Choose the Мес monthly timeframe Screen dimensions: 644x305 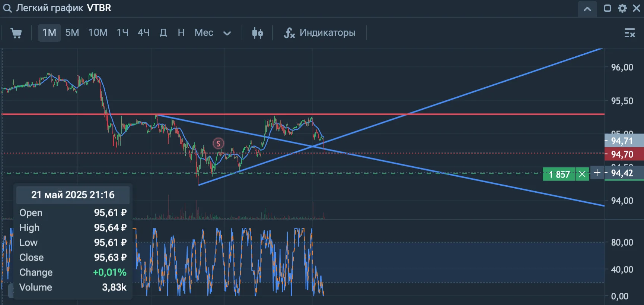204,33
